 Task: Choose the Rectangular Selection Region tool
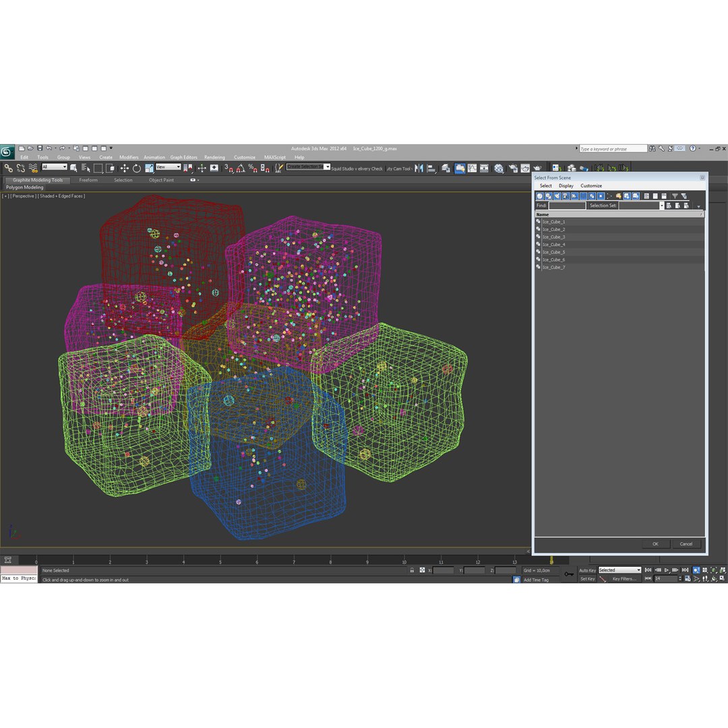[98, 168]
